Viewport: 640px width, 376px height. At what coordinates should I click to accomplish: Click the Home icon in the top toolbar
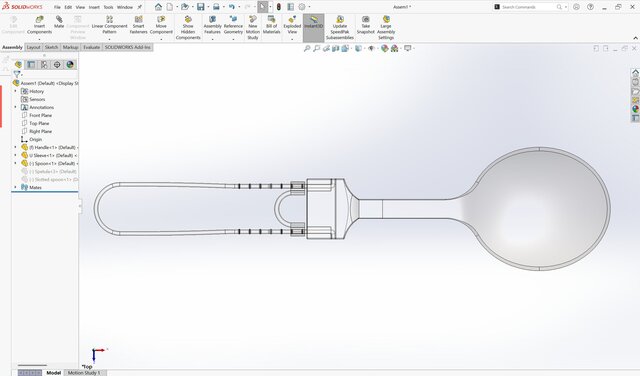click(x=158, y=7)
